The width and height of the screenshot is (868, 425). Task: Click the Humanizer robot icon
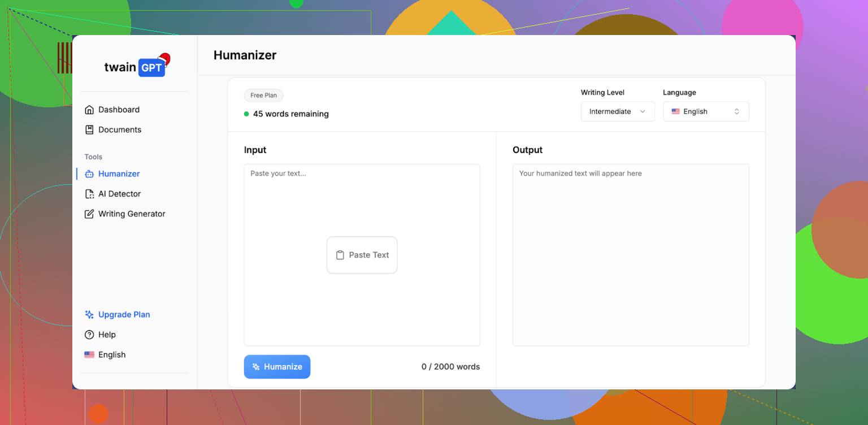click(89, 174)
